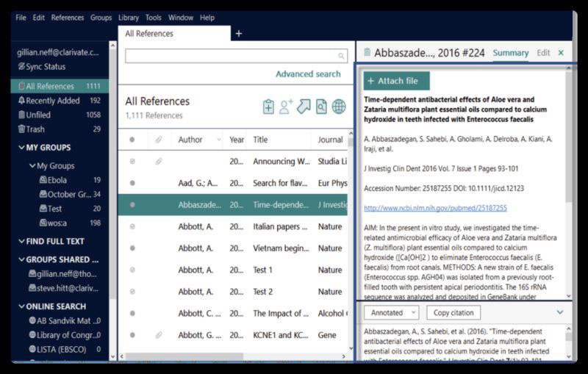The height and width of the screenshot is (374, 588).
Task: Click the new reference clipboard icon
Action: click(x=268, y=107)
